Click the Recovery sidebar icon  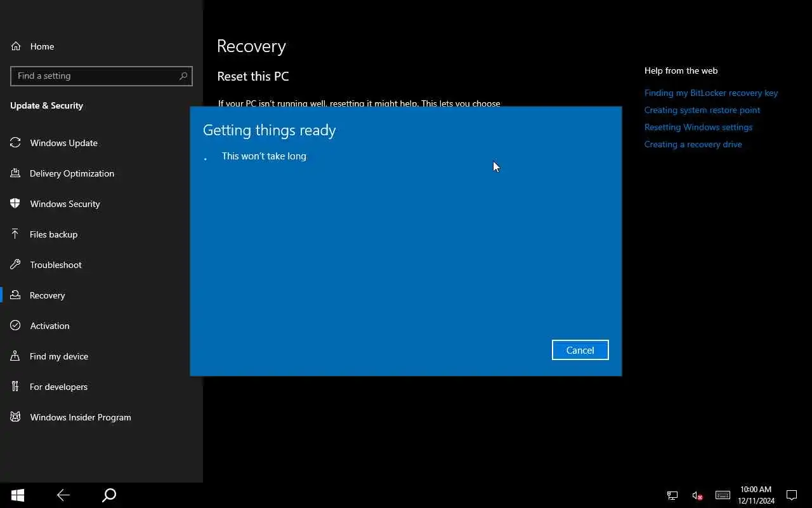[15, 295]
